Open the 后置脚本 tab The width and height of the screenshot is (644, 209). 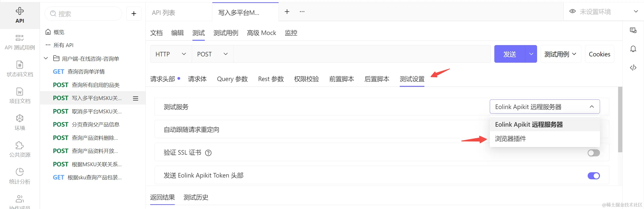pyautogui.click(x=377, y=79)
